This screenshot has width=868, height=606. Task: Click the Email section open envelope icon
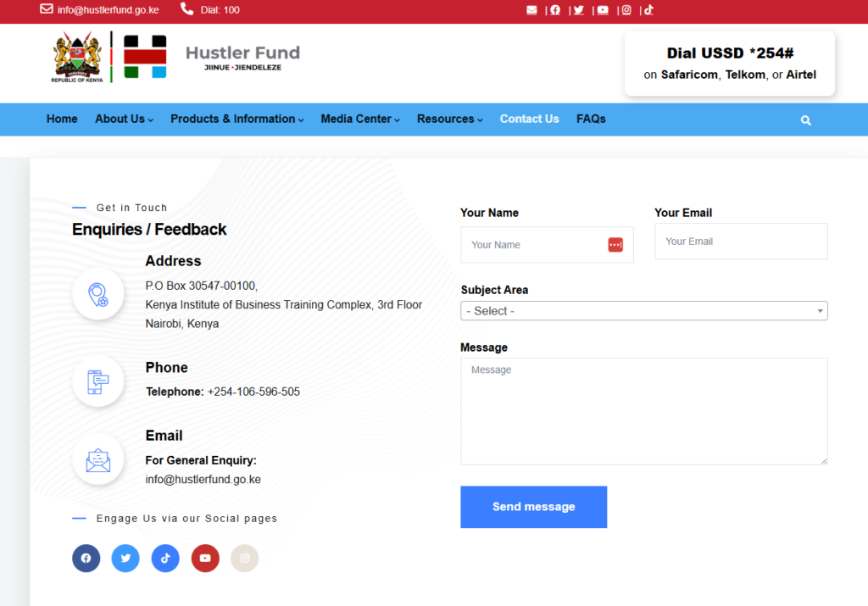click(98, 460)
